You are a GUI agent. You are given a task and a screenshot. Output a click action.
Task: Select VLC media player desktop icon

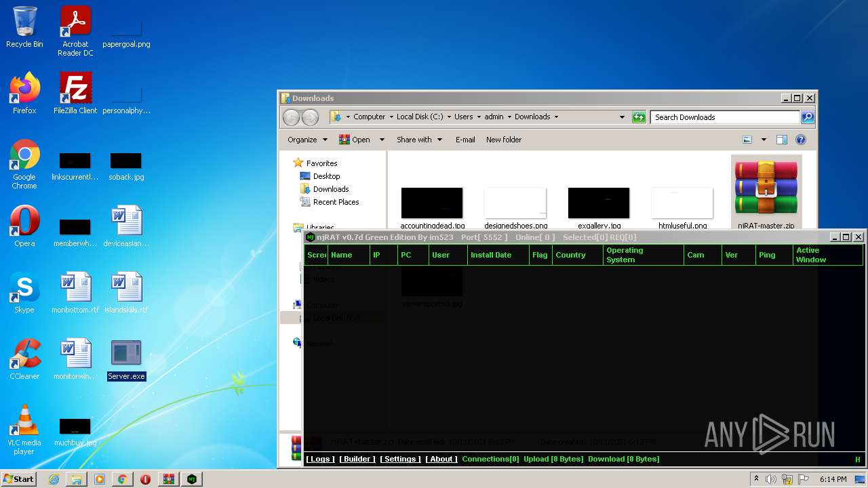24,429
